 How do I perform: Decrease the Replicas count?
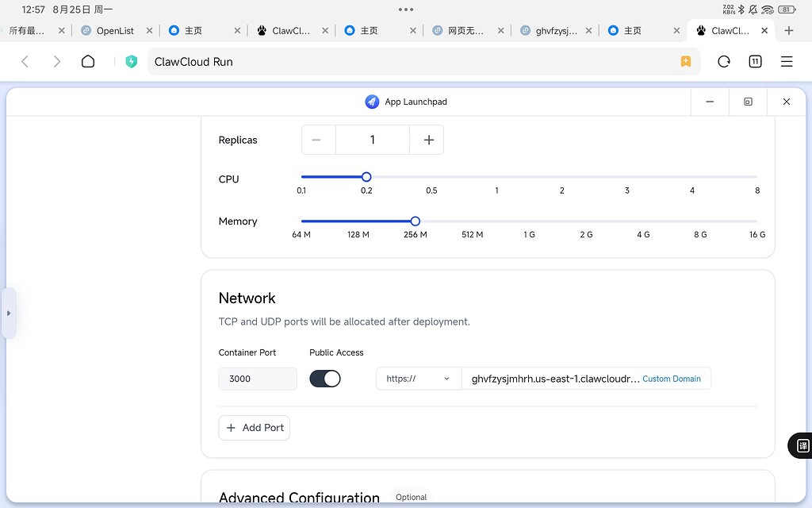319,140
